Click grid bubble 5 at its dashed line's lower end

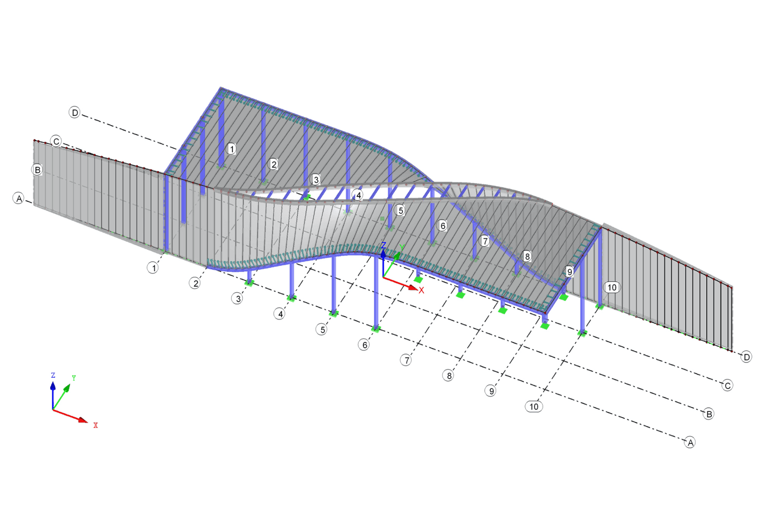(322, 330)
